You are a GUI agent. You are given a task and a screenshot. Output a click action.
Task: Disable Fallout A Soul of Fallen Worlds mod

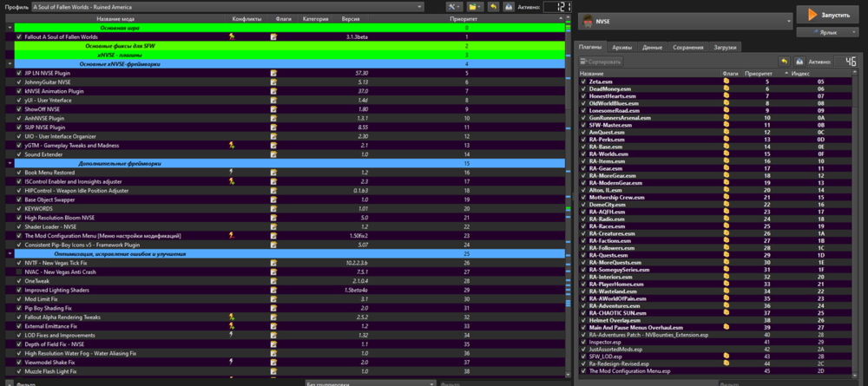[19, 36]
